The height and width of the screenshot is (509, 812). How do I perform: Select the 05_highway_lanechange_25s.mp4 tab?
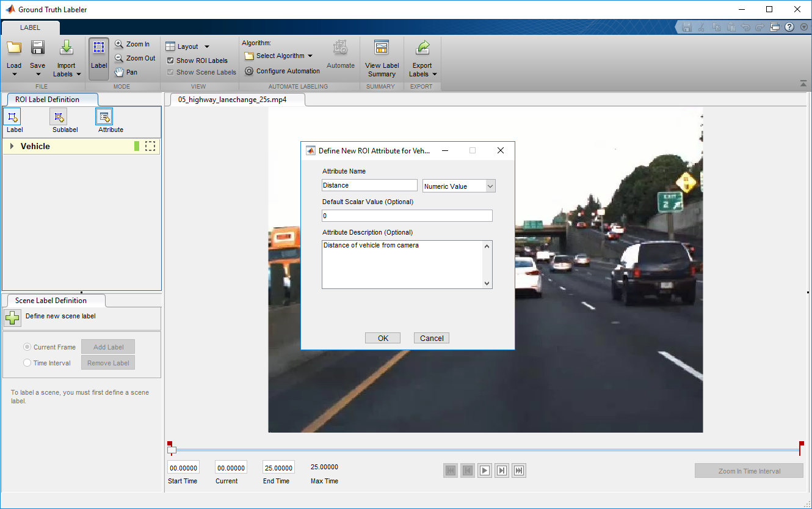coord(232,100)
